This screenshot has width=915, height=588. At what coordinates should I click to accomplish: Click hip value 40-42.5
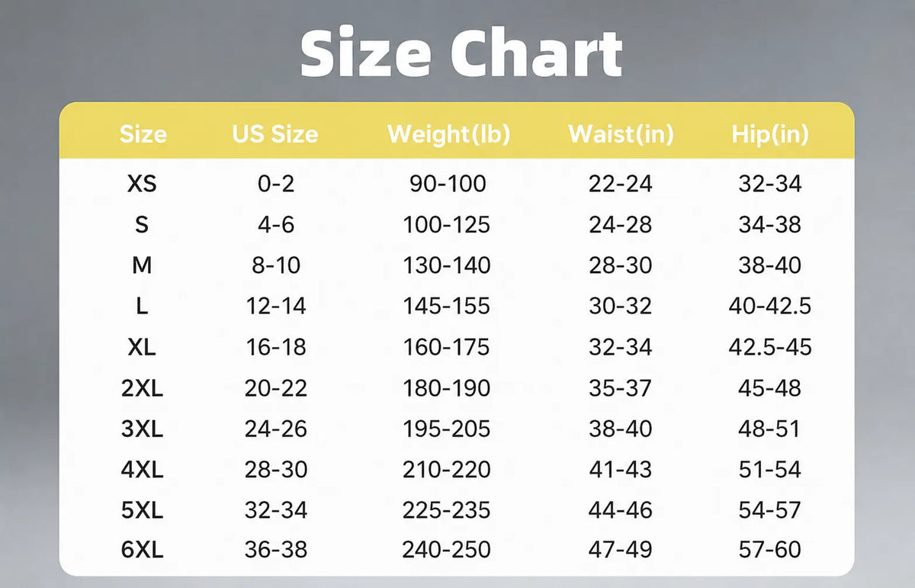(770, 307)
